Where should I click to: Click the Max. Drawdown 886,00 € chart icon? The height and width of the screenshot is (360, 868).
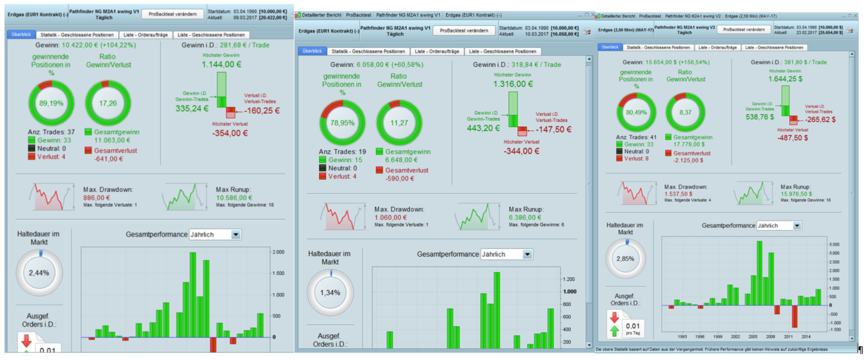click(51, 197)
